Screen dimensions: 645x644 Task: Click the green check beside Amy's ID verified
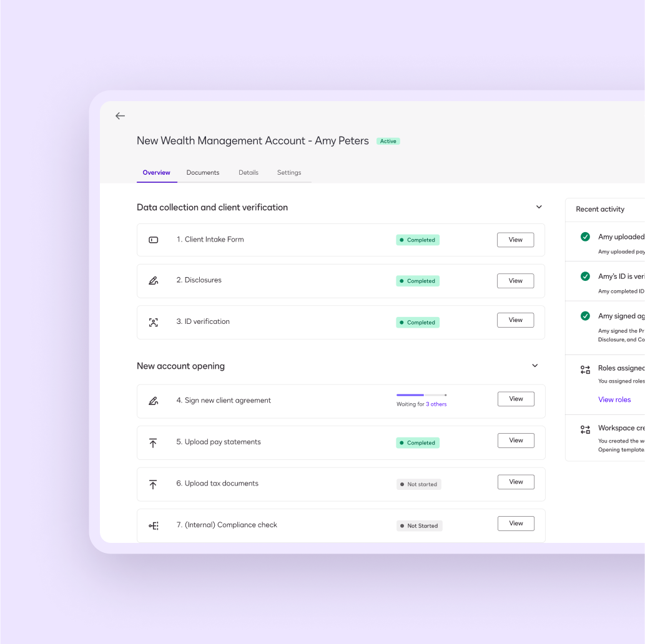585,276
